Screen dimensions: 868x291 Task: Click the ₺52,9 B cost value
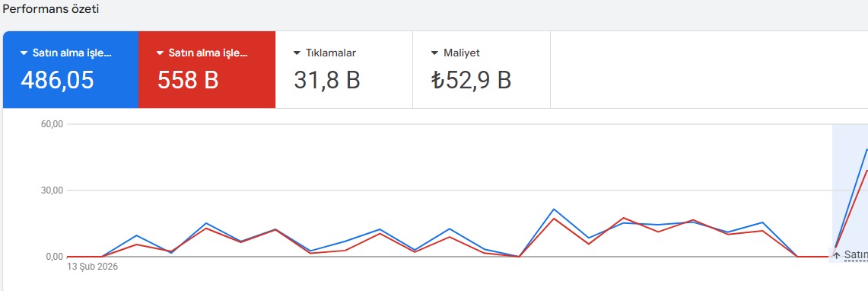point(471,81)
